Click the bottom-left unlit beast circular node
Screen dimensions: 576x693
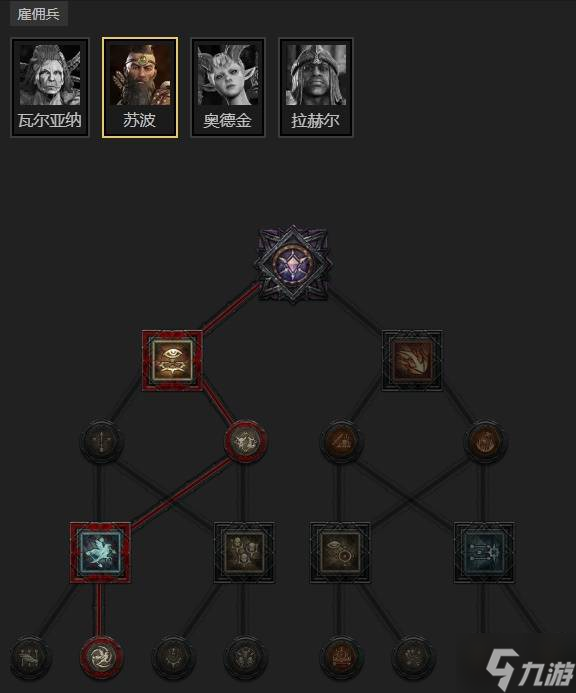31,657
